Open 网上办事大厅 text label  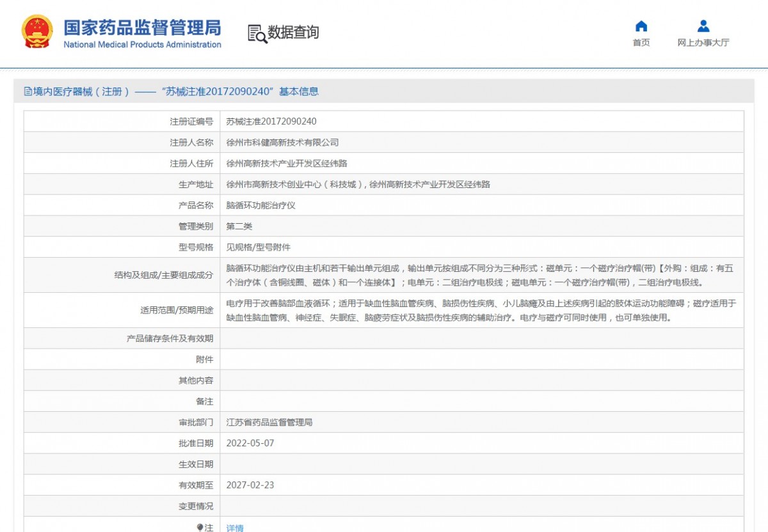[x=703, y=43]
